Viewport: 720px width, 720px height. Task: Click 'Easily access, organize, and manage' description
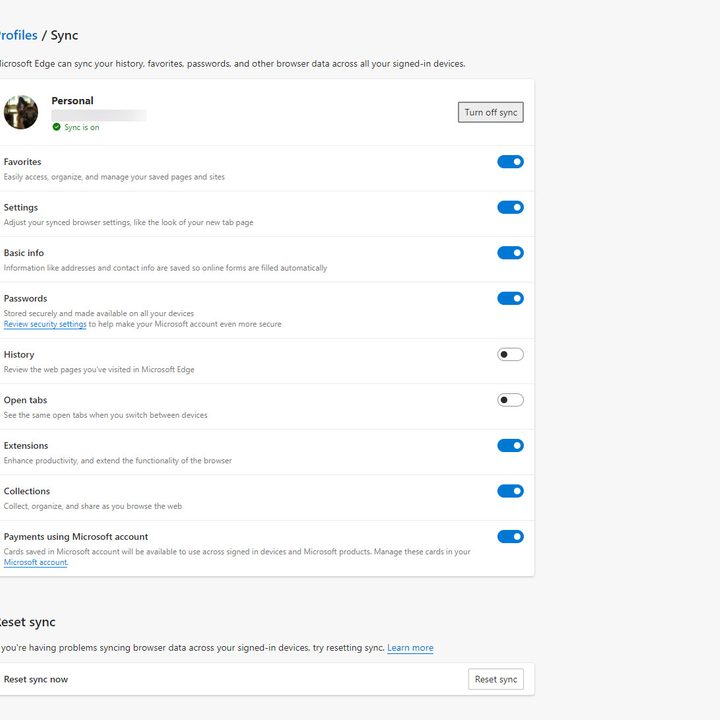tap(114, 177)
